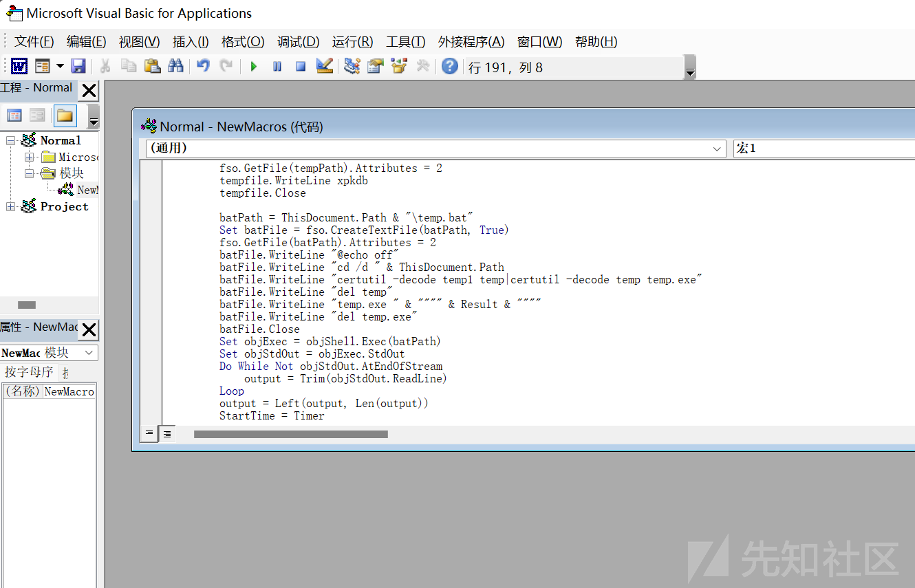Open 帮助(H) menu
The height and width of the screenshot is (588, 915).
click(x=596, y=42)
